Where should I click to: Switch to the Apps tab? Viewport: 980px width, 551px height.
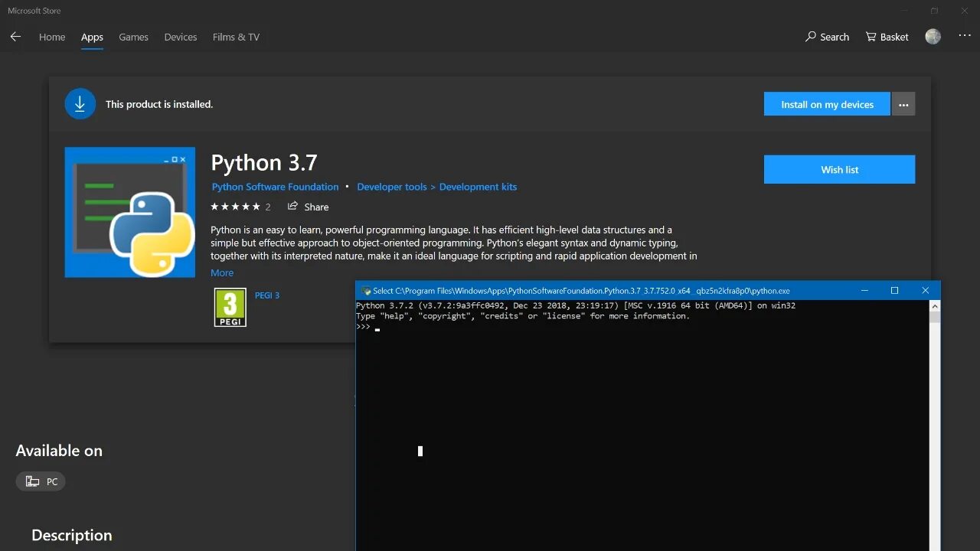click(x=92, y=37)
